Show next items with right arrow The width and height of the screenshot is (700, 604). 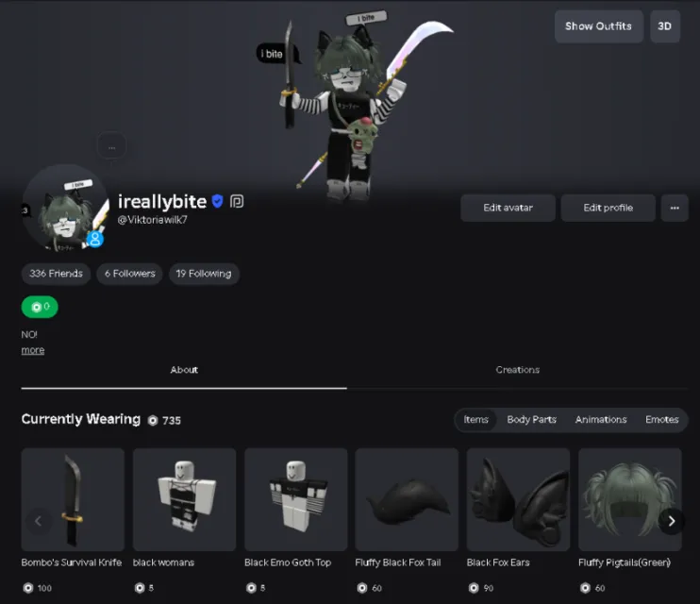tap(672, 521)
